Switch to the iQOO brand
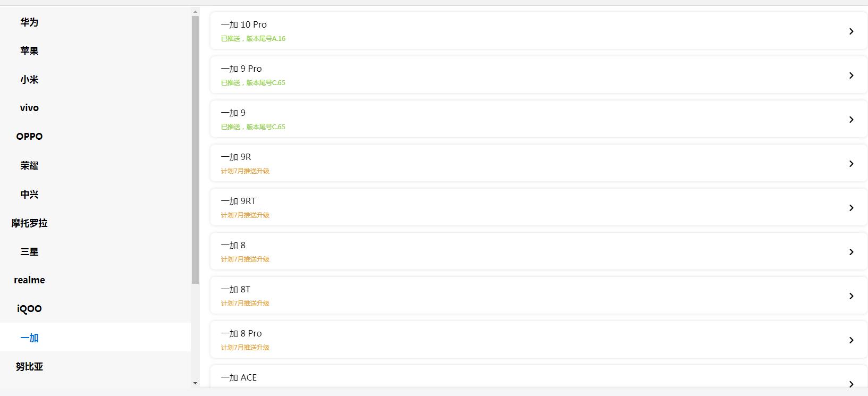Viewport: 868px width, 396px height. coord(29,309)
